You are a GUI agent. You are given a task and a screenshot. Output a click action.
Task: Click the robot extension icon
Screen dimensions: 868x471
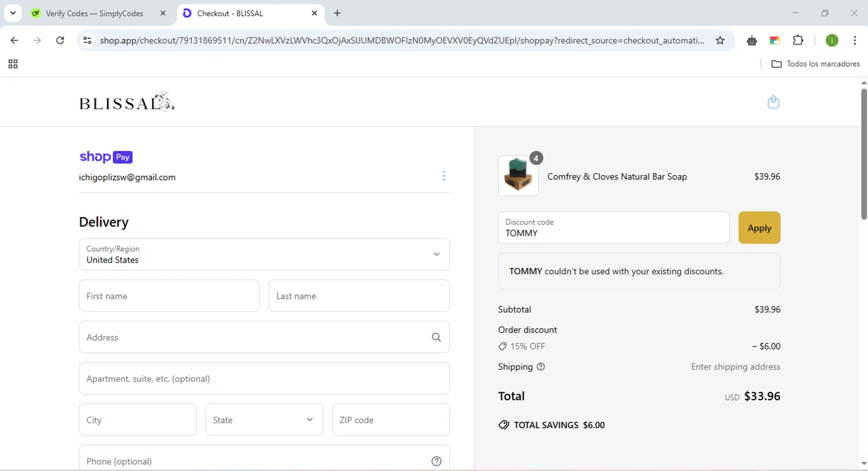pos(752,41)
